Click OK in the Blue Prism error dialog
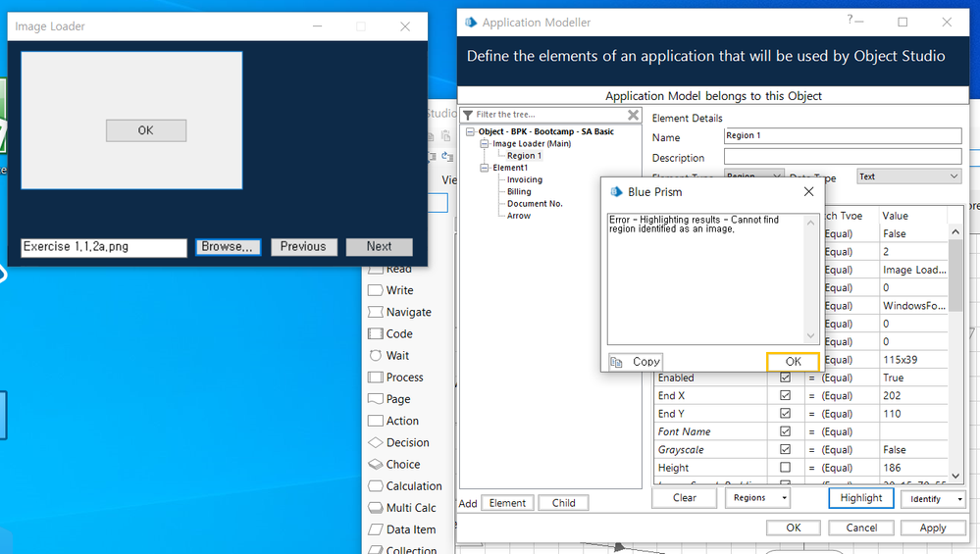 794,362
